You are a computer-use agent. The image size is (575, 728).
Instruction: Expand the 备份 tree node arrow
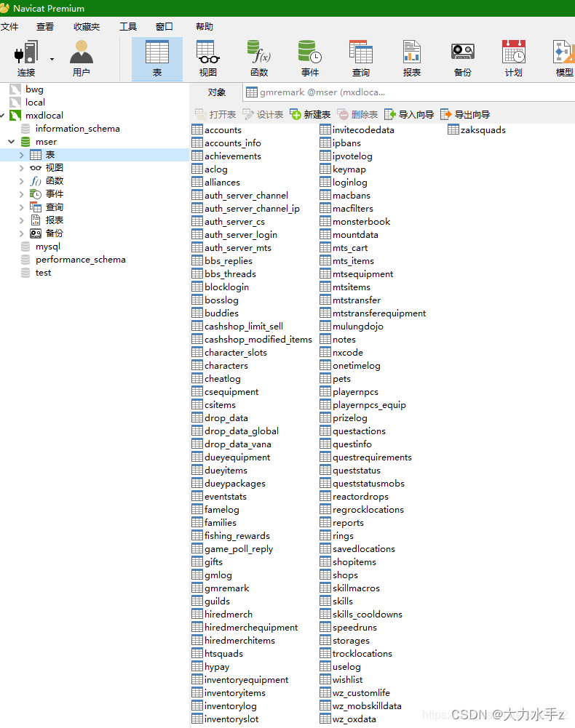[21, 233]
